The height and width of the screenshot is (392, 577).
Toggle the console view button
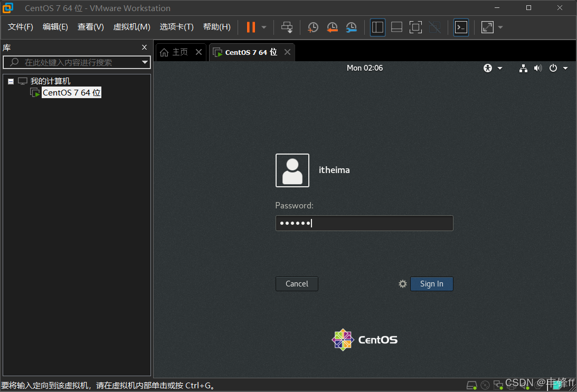(x=461, y=27)
